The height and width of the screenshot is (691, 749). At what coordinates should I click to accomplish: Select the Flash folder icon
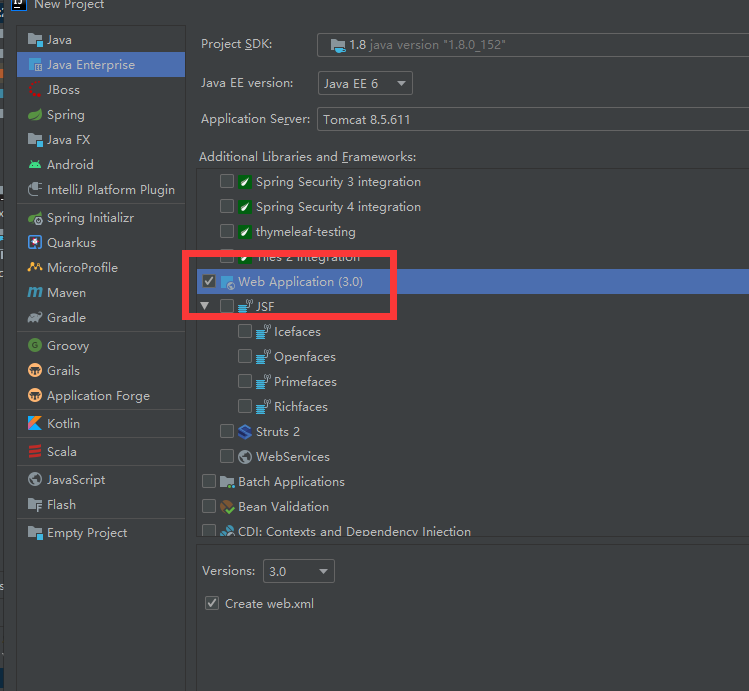(x=35, y=504)
